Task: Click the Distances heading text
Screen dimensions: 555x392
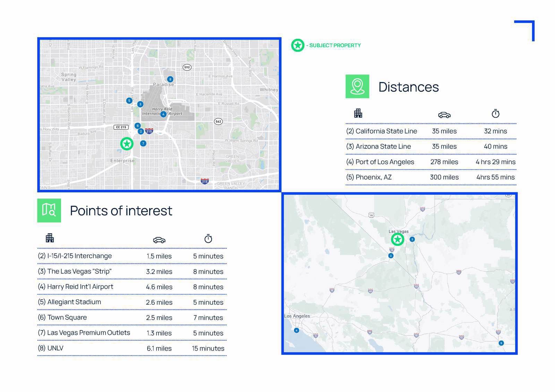Action: 409,87
